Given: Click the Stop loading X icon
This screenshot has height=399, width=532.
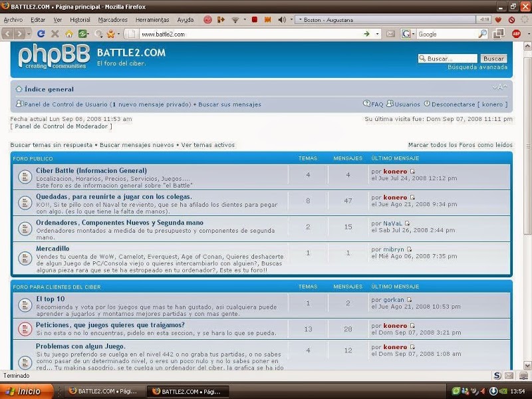Looking at the screenshot, I should tap(55, 34).
